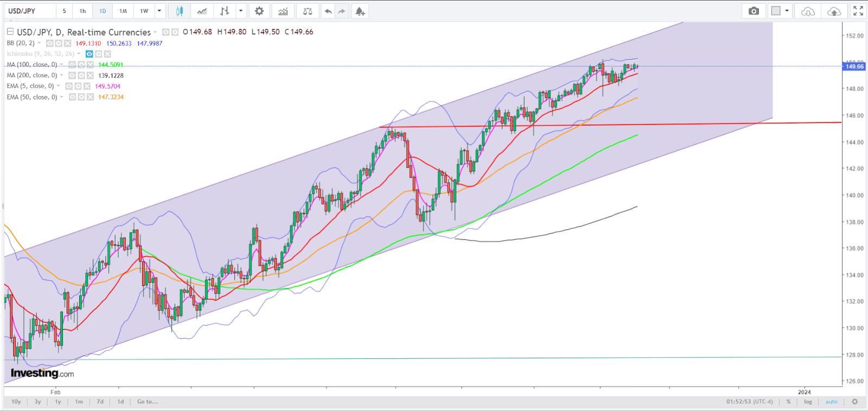Expand the Ichimoku legend arrow

pos(79,54)
